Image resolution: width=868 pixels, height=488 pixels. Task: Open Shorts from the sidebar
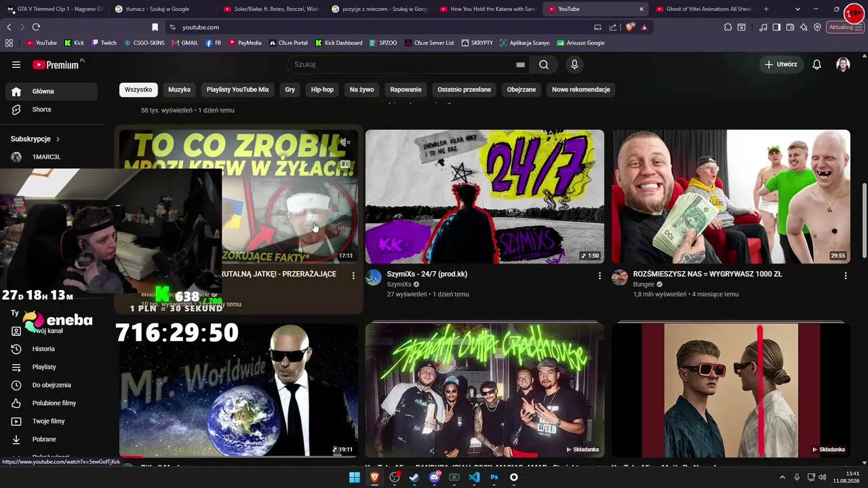[52, 109]
